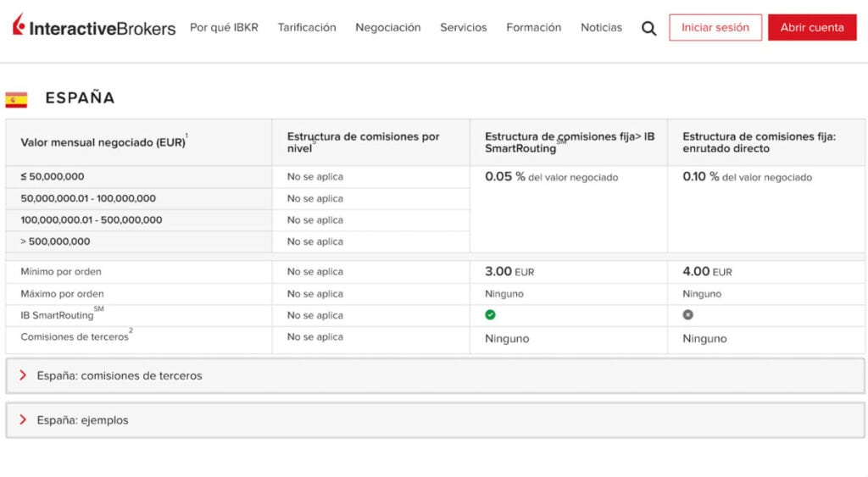This screenshot has width=868, height=477.
Task: Open Tarificación menu
Action: pos(307,28)
